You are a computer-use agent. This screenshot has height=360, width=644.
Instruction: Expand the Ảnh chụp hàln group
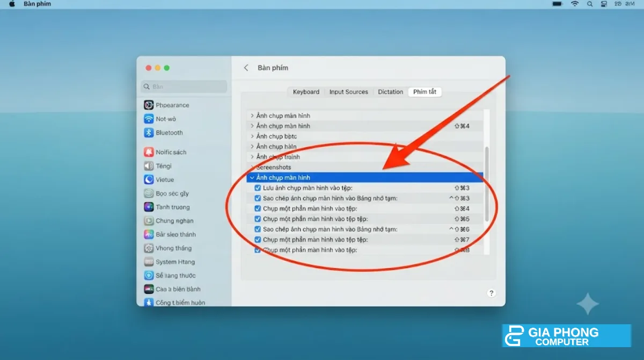coord(252,147)
